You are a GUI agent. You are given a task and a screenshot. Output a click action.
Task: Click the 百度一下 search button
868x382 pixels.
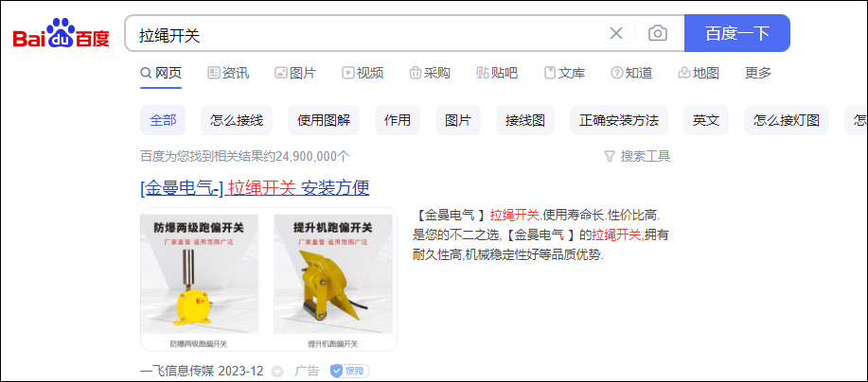click(736, 33)
